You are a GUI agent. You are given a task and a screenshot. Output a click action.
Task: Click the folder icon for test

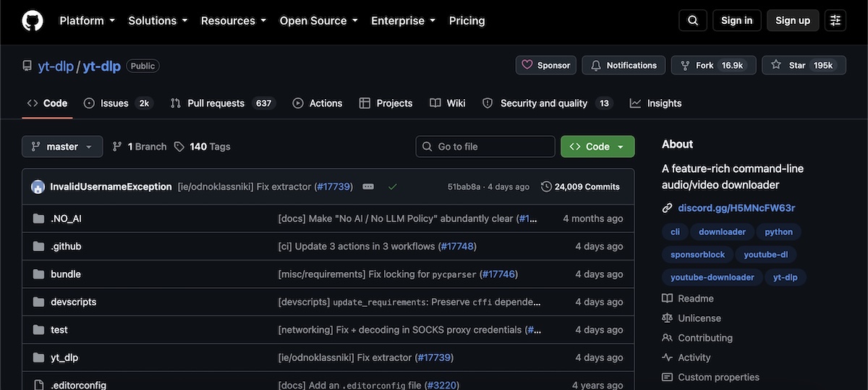point(38,330)
